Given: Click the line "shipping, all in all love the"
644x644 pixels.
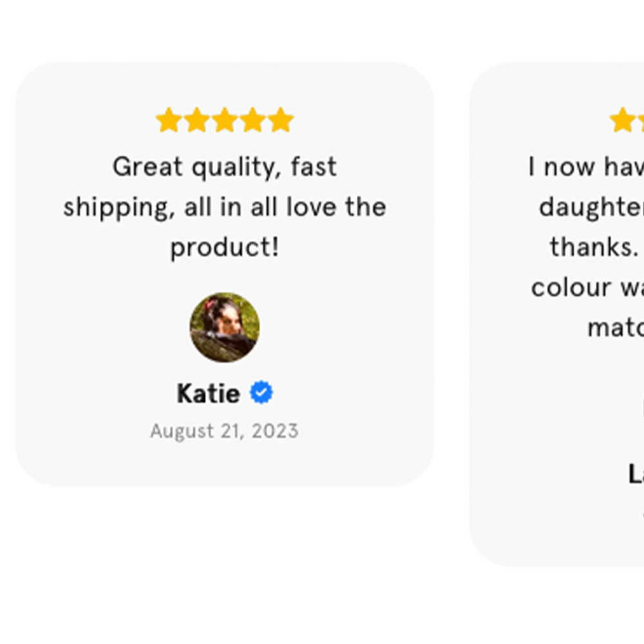Looking at the screenshot, I should [x=225, y=207].
